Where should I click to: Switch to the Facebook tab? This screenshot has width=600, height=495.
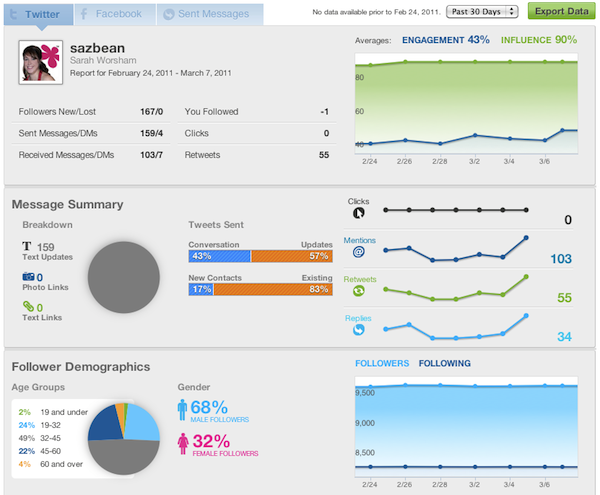pyautogui.click(x=110, y=14)
